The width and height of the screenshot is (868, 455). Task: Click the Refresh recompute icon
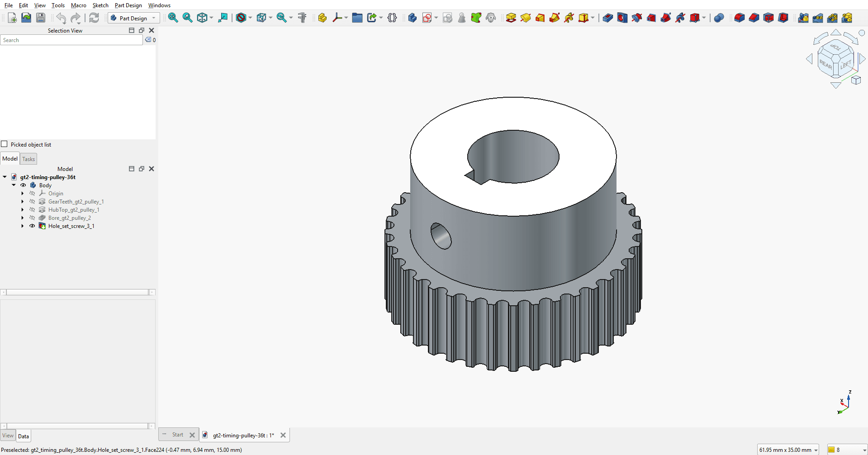[x=94, y=18]
